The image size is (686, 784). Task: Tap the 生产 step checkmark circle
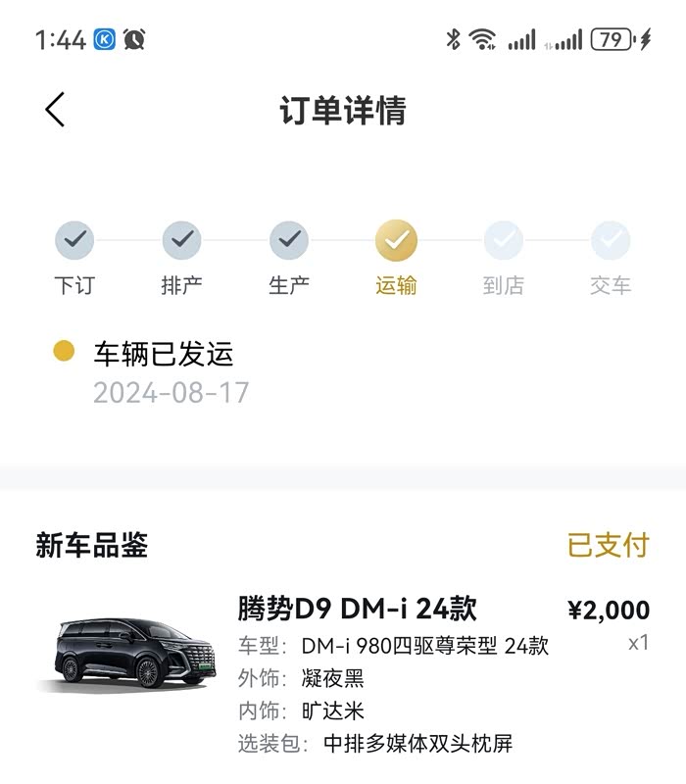(289, 239)
